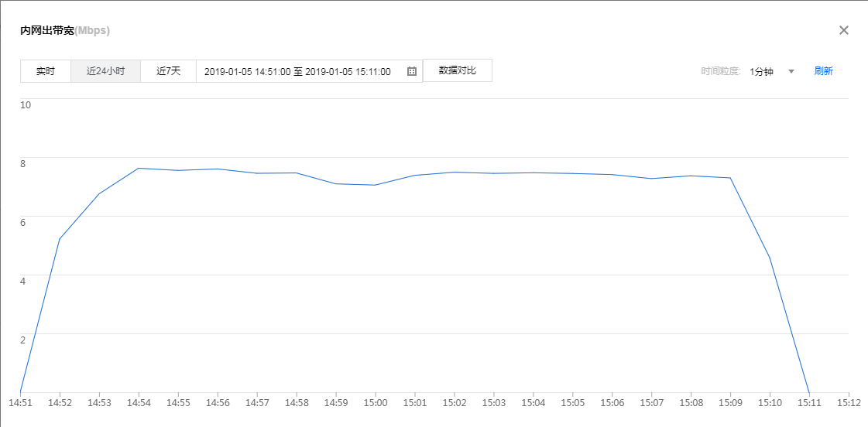Click the line data point at 15:10
The height and width of the screenshot is (427, 868).
pos(770,258)
